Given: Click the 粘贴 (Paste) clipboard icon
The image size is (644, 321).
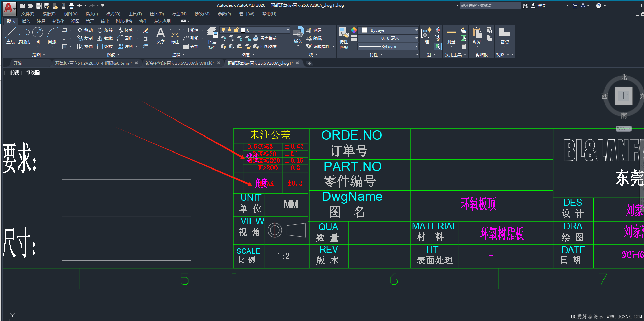Looking at the screenshot, I should 477,35.
